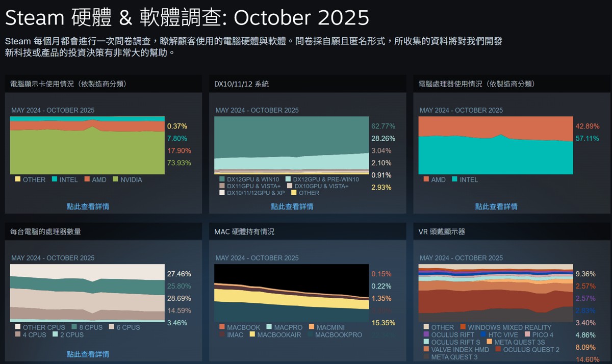Open details link under the DX10/11/12 chart
The height and width of the screenshot is (364, 612).
pyautogui.click(x=292, y=206)
